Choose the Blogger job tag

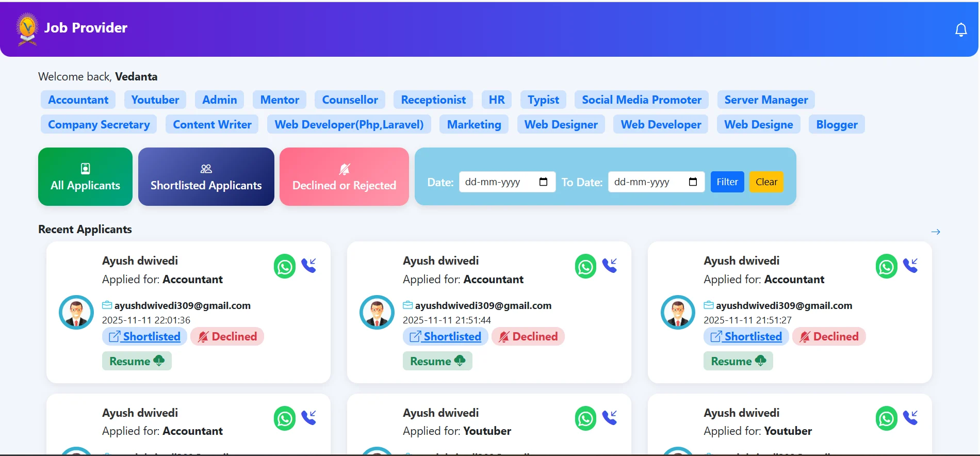(837, 124)
